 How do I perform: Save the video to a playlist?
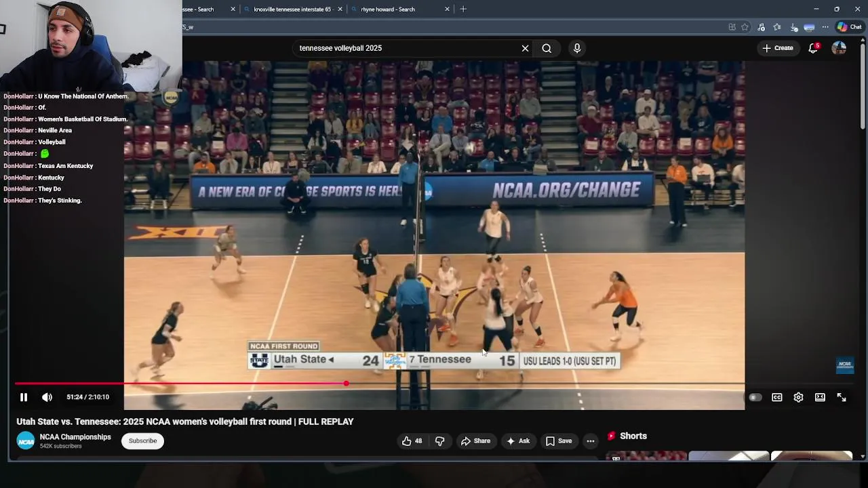(x=559, y=441)
